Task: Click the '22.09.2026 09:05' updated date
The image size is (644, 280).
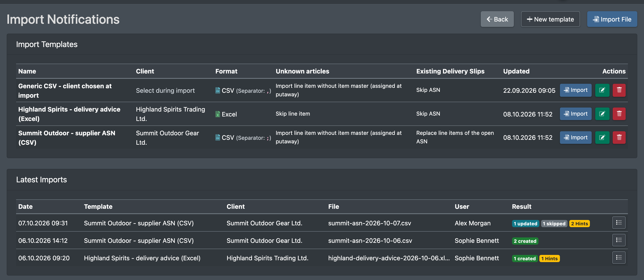Action: (x=529, y=90)
